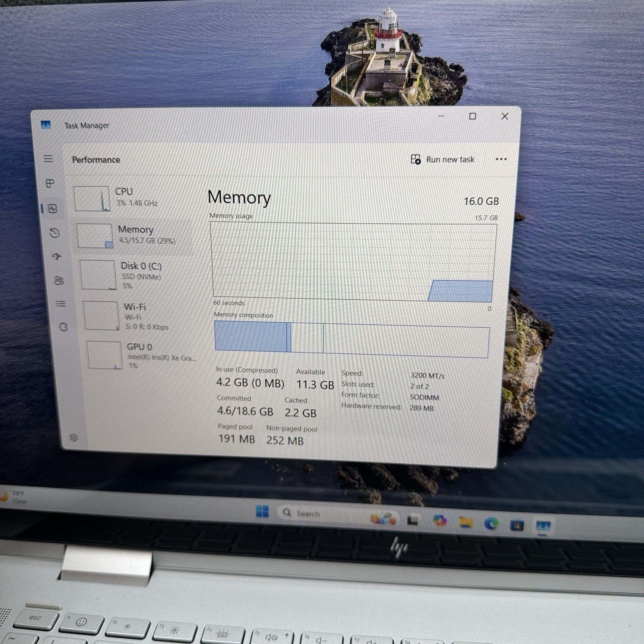Open Task View from the taskbar

point(413,520)
